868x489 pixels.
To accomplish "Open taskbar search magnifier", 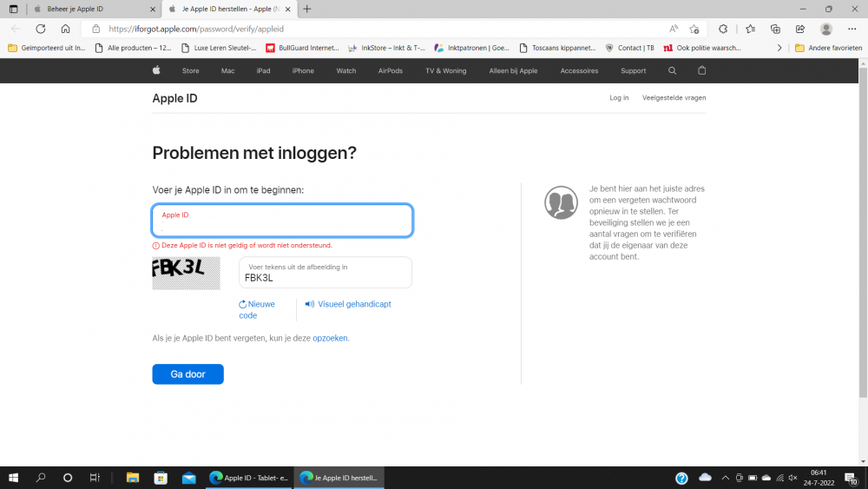I will (41, 478).
